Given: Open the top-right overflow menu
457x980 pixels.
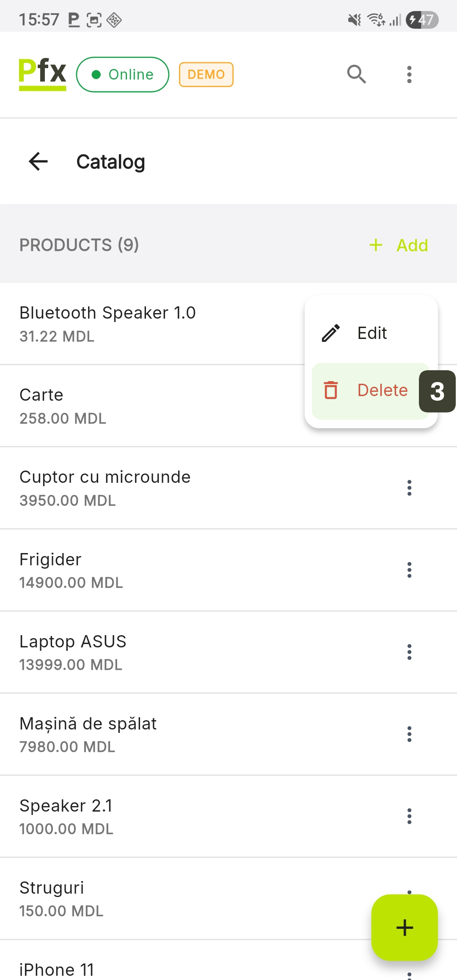Looking at the screenshot, I should pos(409,74).
